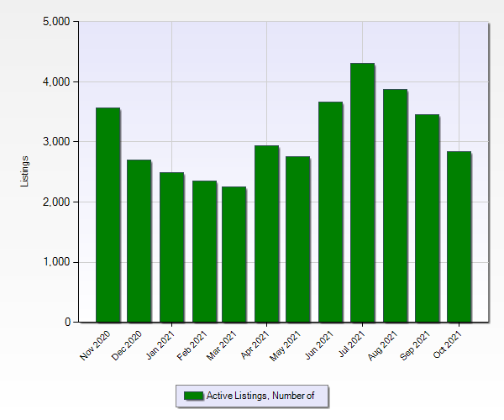Click the May 2021 bar
Viewport: 504px width, 420px height.
tap(298, 239)
